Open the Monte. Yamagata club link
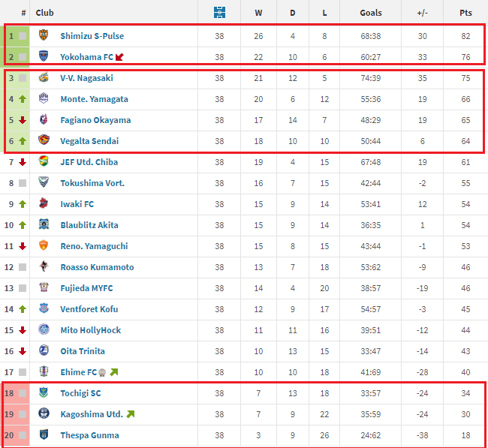The width and height of the screenshot is (488, 448). 94,99
